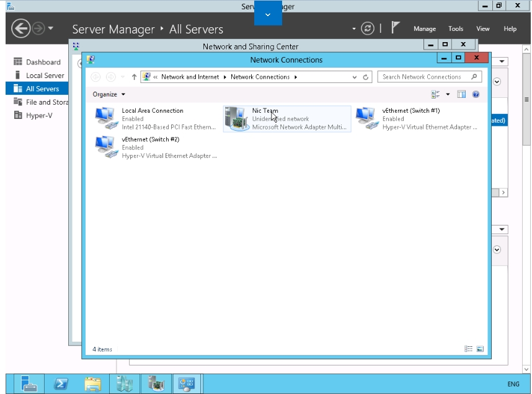Refresh the Network Connections address bar
The height and width of the screenshot is (394, 532).
[366, 77]
